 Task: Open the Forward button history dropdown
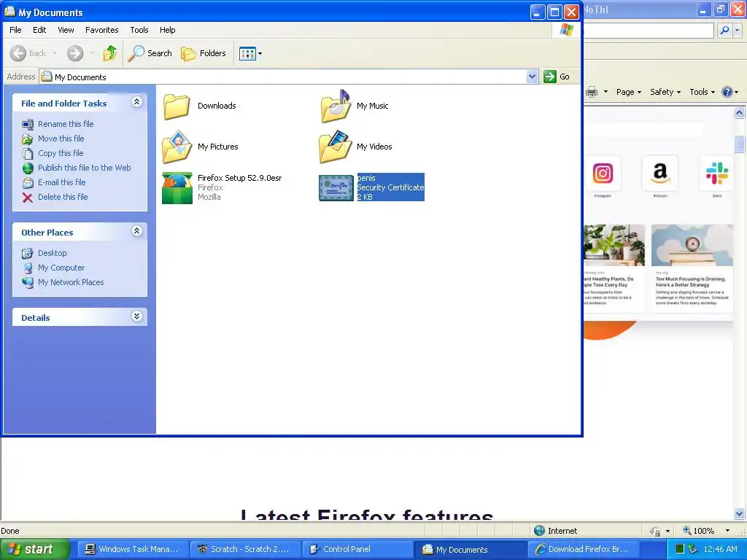[92, 53]
